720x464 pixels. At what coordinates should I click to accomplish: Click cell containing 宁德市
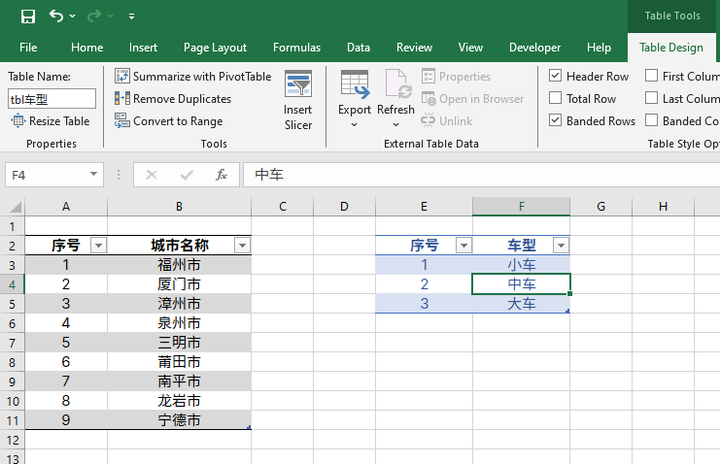[x=179, y=420]
